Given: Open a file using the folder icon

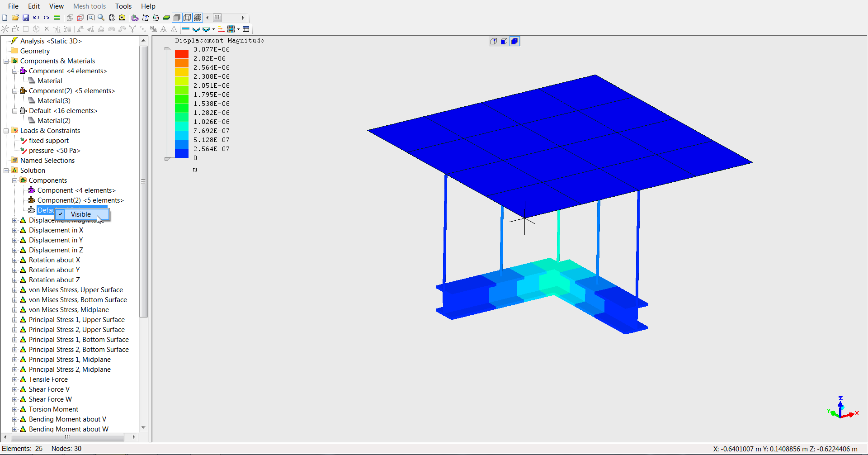Looking at the screenshot, I should point(15,18).
